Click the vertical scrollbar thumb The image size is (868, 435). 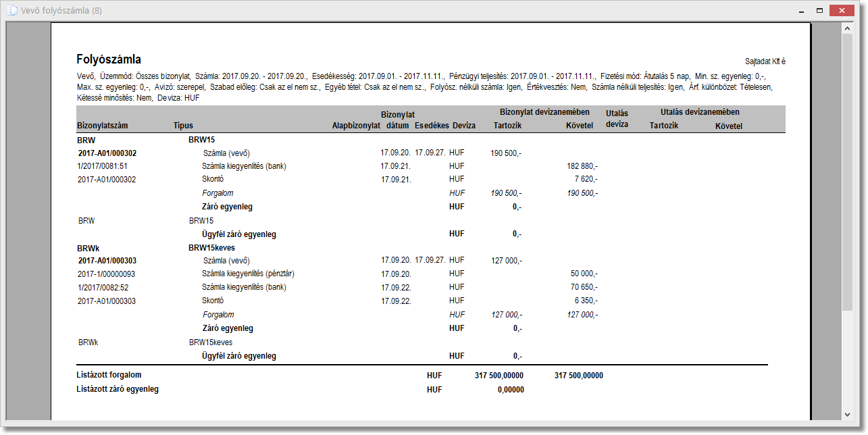[x=847, y=172]
